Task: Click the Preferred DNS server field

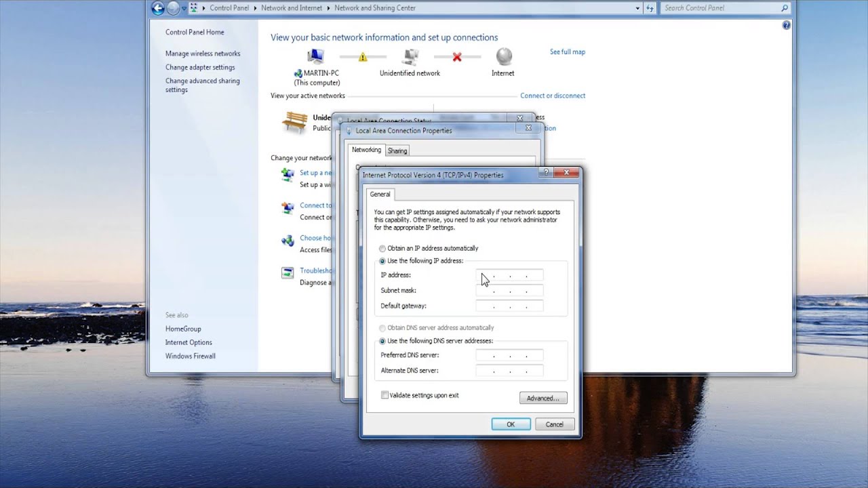Action: [x=509, y=355]
